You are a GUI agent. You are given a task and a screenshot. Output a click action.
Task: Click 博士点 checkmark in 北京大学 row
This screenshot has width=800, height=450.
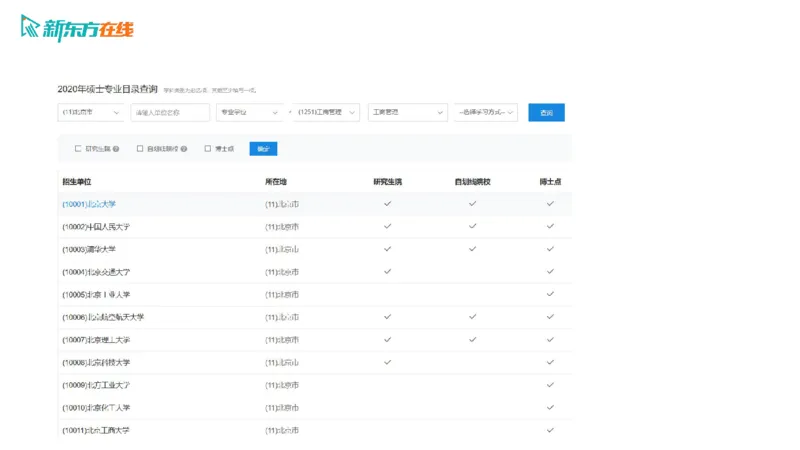coord(550,204)
